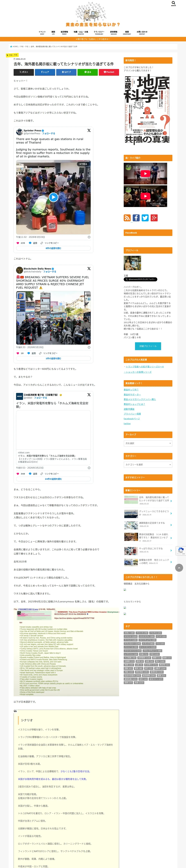Open the search magnifier icon
Image resolution: width=186 pixels, height=868 pixels.
point(174,3)
